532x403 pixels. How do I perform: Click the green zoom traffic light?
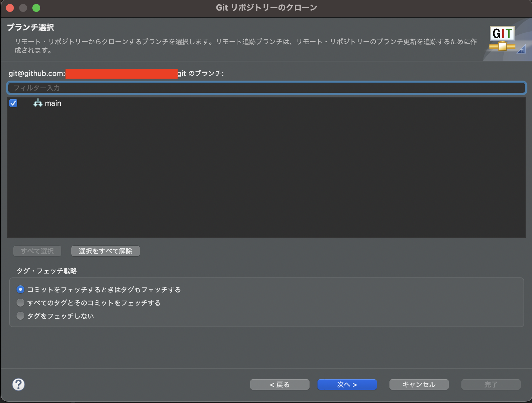[x=36, y=8]
